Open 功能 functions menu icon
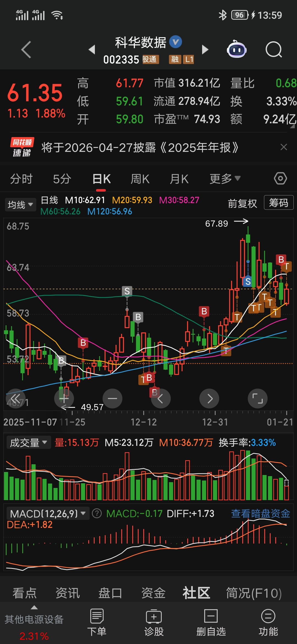Screen dimensions: 297x644 click(268, 623)
